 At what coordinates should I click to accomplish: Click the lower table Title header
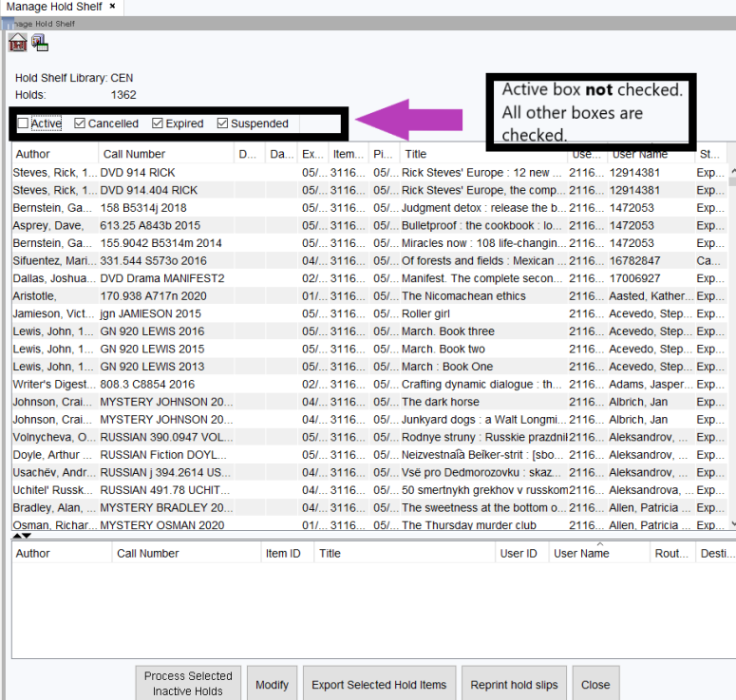tap(405, 553)
